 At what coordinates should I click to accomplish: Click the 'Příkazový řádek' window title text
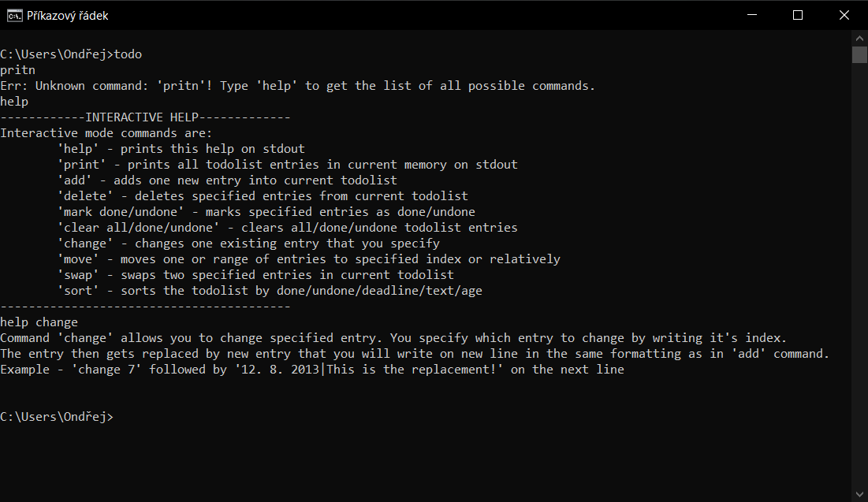point(68,15)
